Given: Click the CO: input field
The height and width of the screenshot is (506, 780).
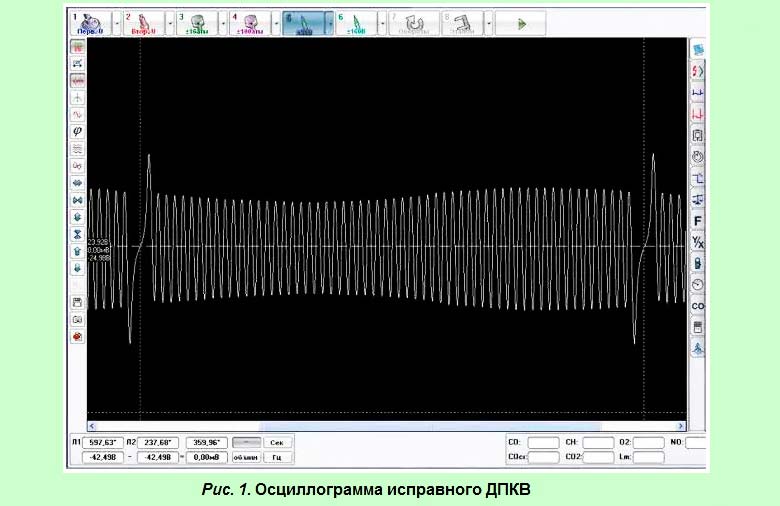Looking at the screenshot, I should (543, 442).
